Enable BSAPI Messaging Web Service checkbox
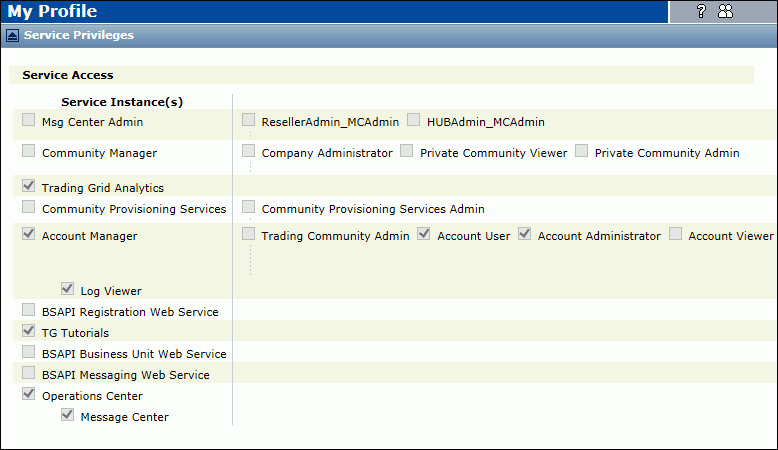The width and height of the screenshot is (778, 450). [29, 374]
